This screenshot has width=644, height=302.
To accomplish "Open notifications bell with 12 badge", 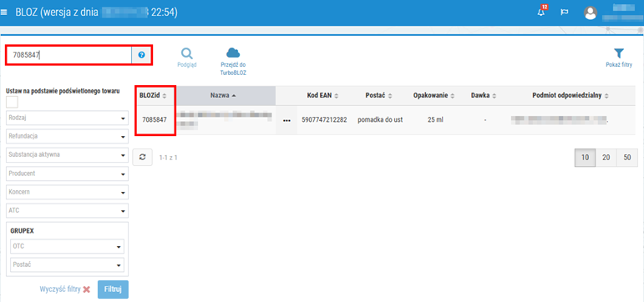I will point(542,11).
